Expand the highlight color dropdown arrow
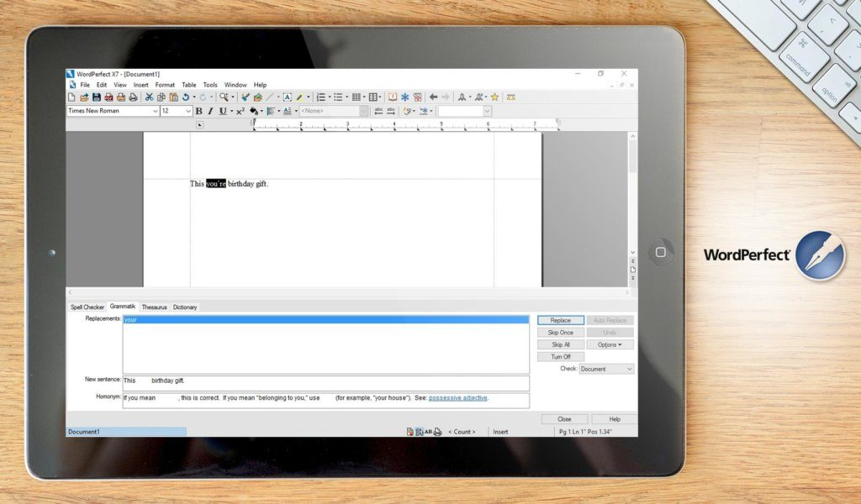 [x=308, y=97]
